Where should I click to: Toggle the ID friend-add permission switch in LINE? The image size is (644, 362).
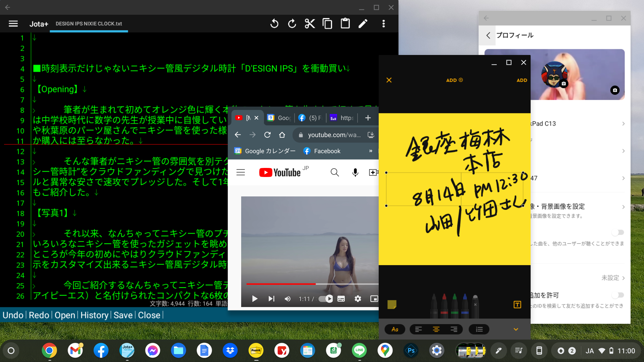click(618, 295)
